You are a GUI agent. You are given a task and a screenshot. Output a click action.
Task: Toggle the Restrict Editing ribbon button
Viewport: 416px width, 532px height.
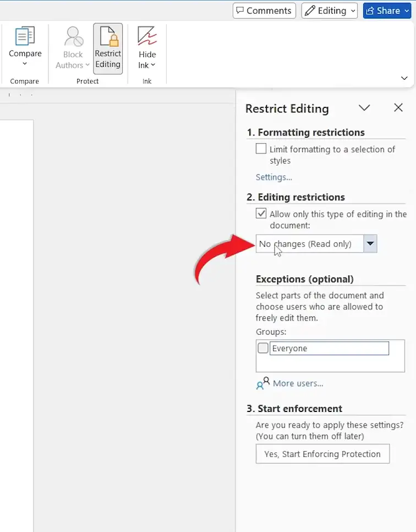(108, 48)
